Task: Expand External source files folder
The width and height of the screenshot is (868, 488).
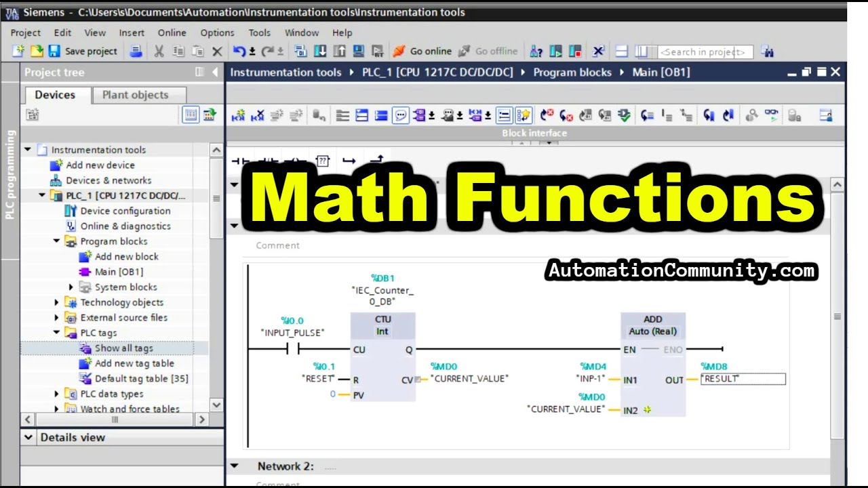Action: click(57, 318)
